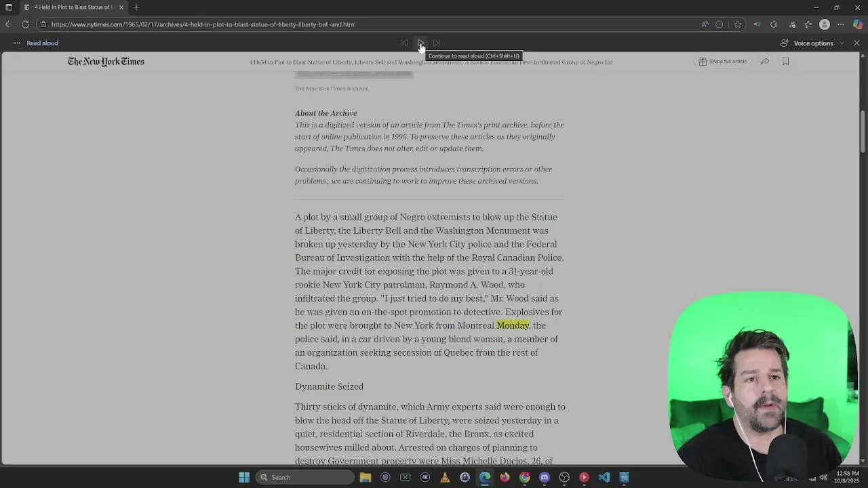Image resolution: width=868 pixels, height=488 pixels.
Task: Open Firefox from the taskbar
Action: [x=505, y=477]
